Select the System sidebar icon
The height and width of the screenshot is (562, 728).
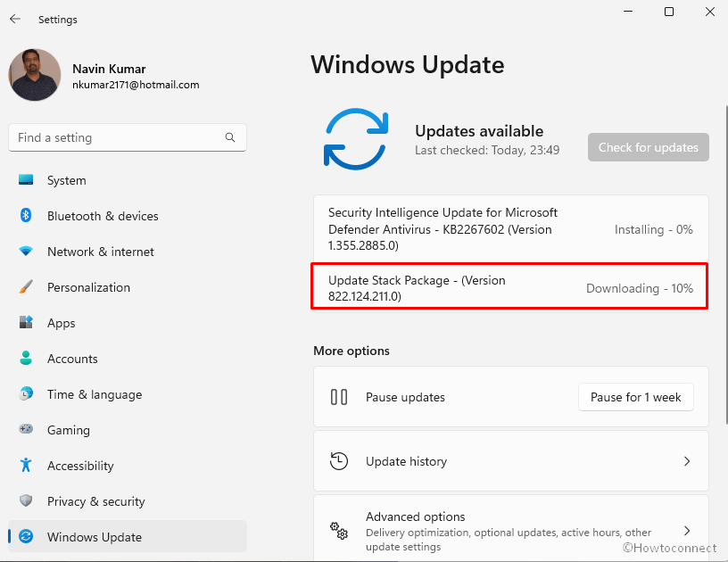(28, 180)
